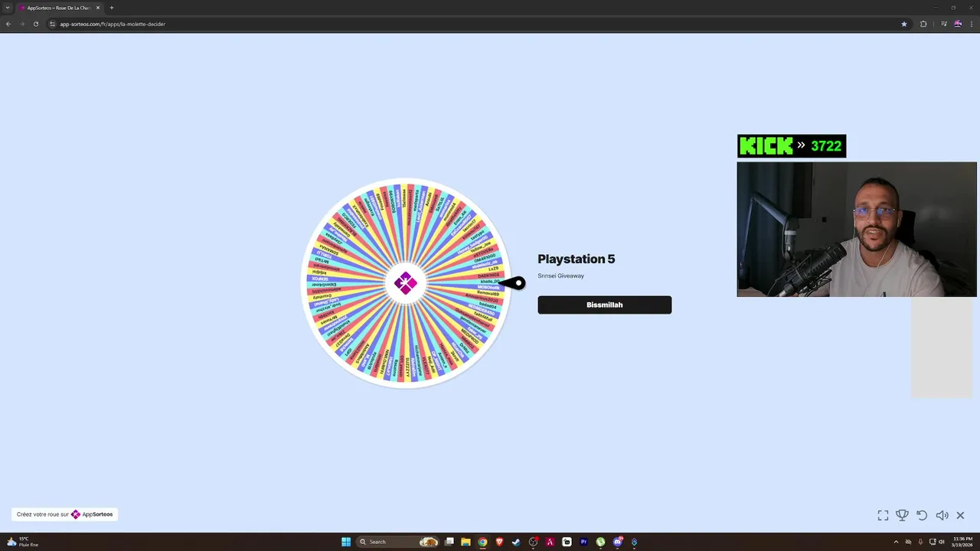Bookmark this page with the star

click(903, 24)
